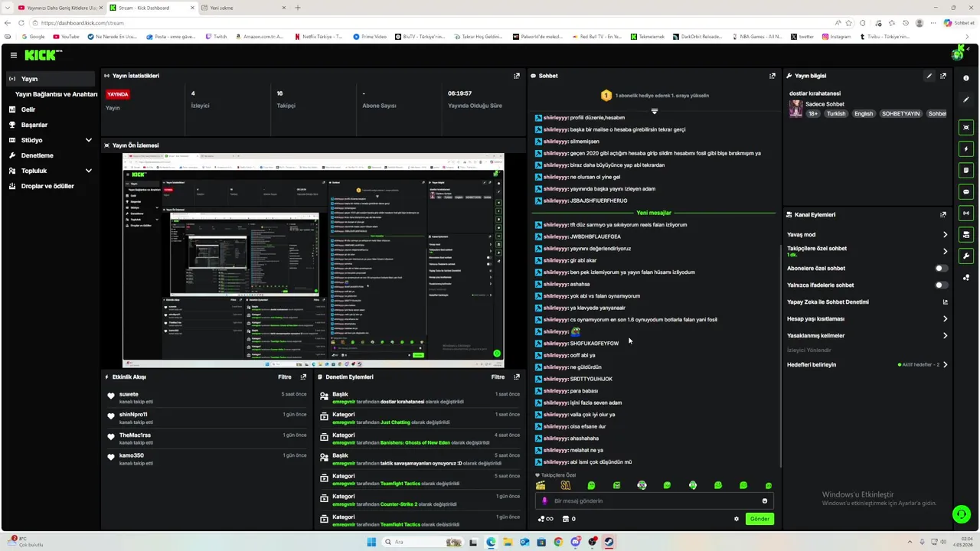Switch to the YouTube browser tab

point(60,8)
